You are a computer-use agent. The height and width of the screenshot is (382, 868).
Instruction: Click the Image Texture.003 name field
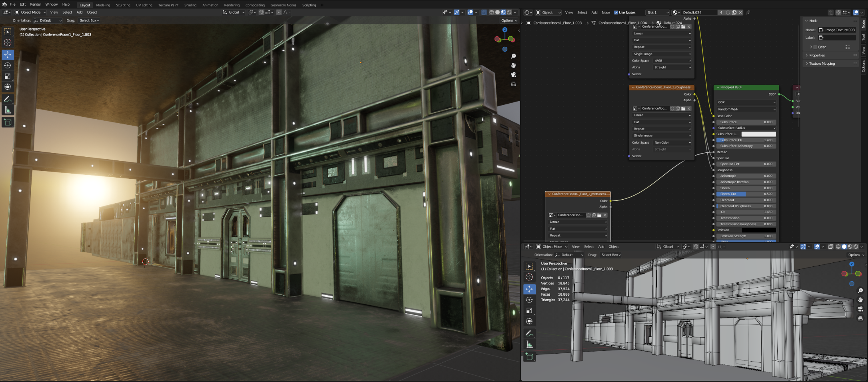coord(840,30)
